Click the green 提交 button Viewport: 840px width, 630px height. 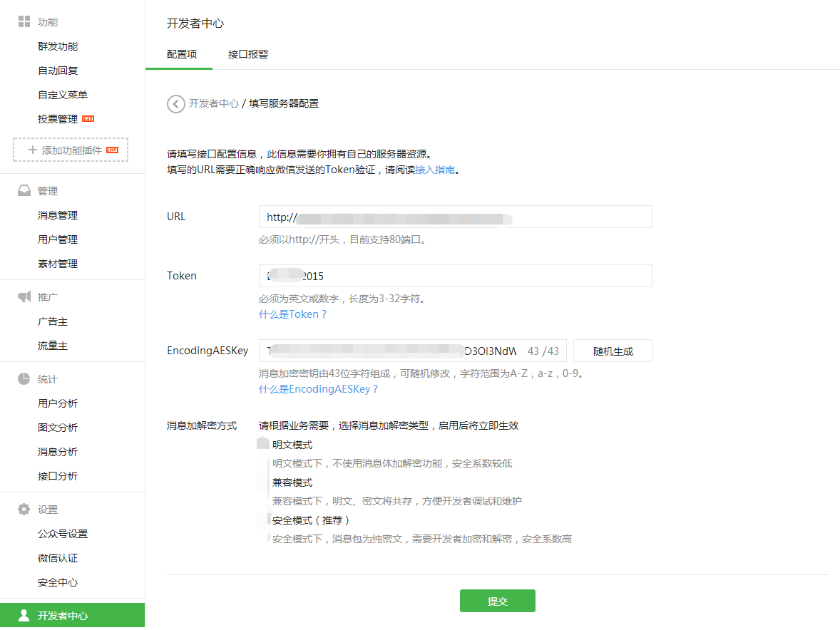click(497, 601)
